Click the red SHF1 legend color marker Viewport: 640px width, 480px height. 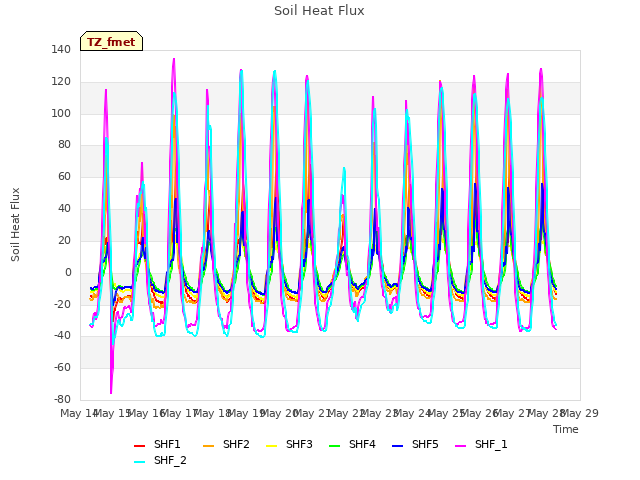coord(139,446)
